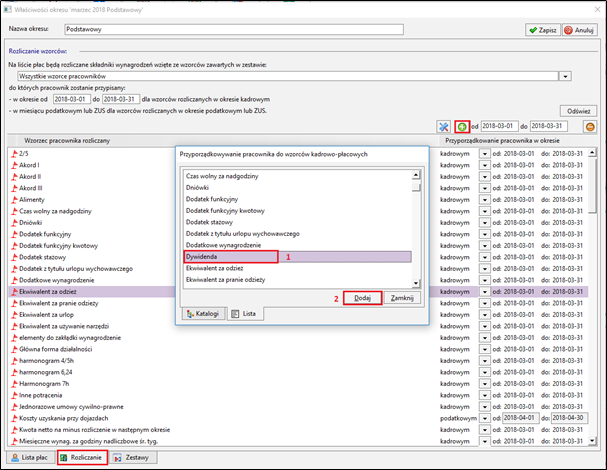Viewport: 607px width, 470px height.
Task: Click the 'do' date field beside plus icon
Action: tap(549, 126)
